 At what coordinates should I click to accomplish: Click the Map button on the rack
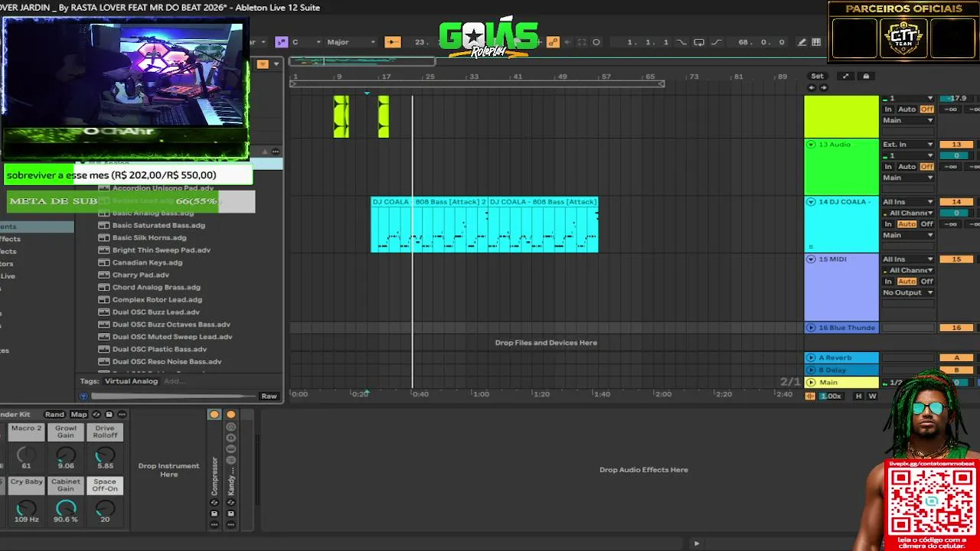pyautogui.click(x=79, y=414)
